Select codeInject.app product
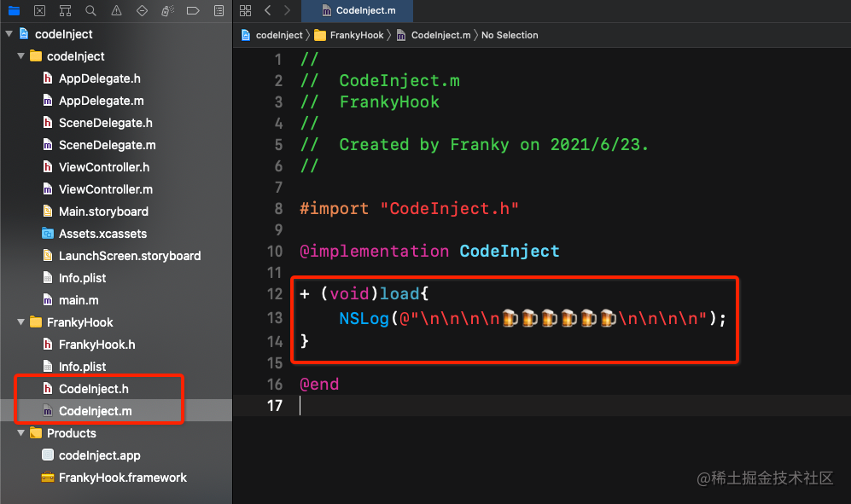 (x=99, y=455)
